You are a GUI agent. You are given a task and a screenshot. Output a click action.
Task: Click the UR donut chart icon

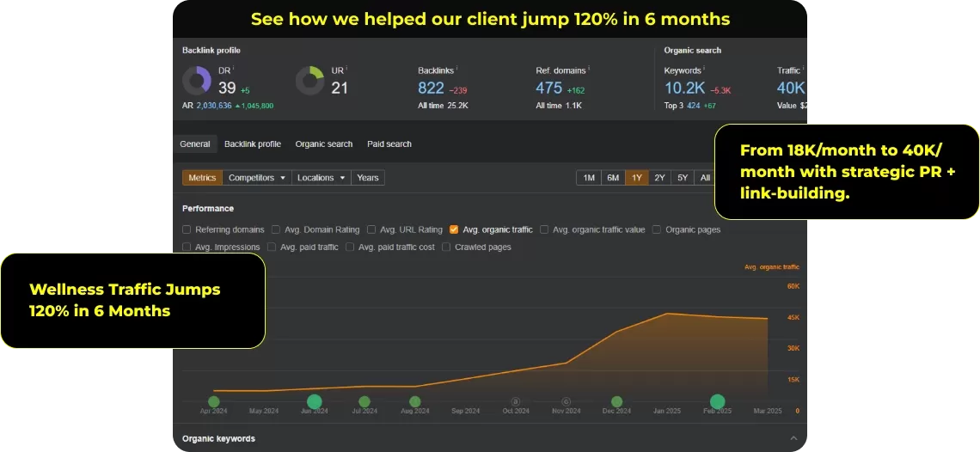(309, 81)
